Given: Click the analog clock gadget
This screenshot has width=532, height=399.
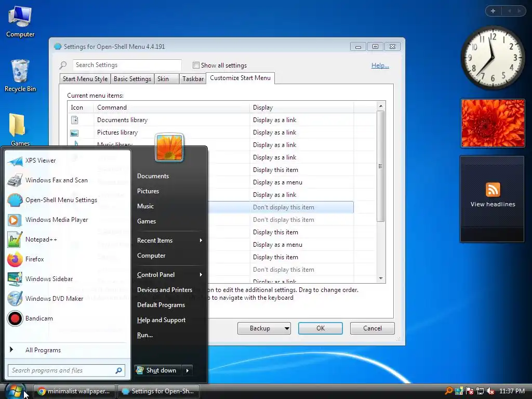Looking at the screenshot, I should 493,57.
